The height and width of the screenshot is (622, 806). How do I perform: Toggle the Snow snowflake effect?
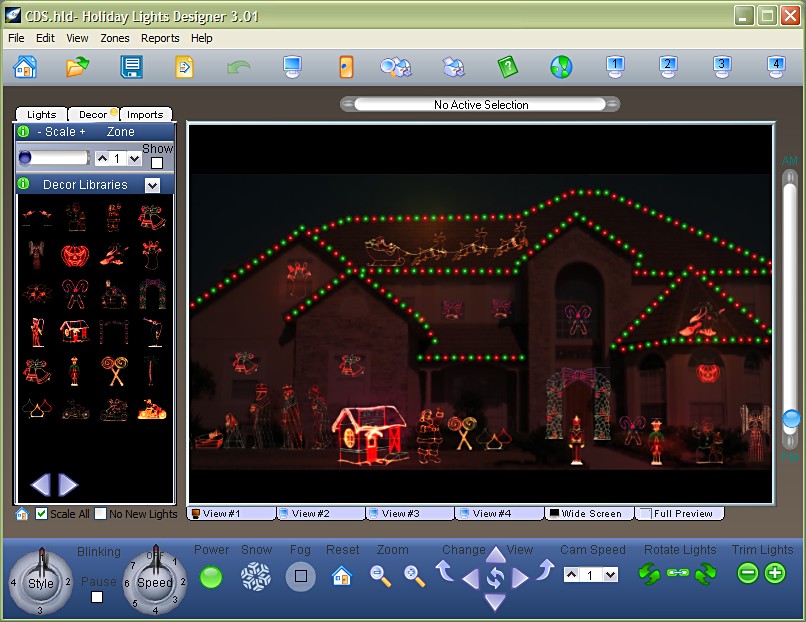pos(255,576)
